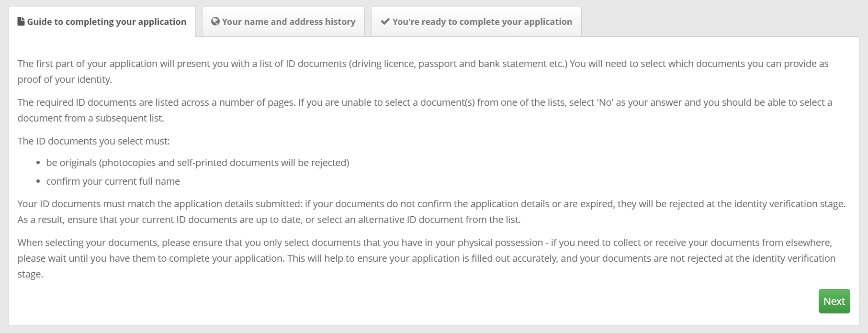The width and height of the screenshot is (868, 333).
Task: Click the bullet dot before "confirm your current"
Action: [38, 182]
